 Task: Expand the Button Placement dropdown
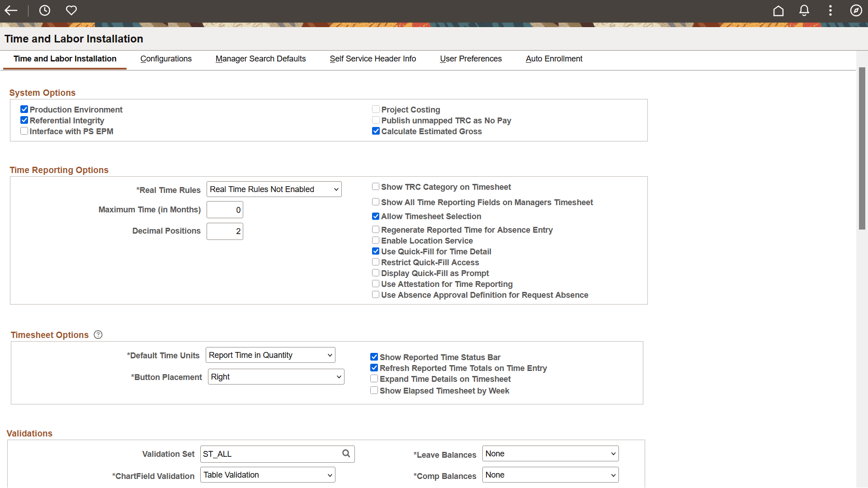point(276,377)
